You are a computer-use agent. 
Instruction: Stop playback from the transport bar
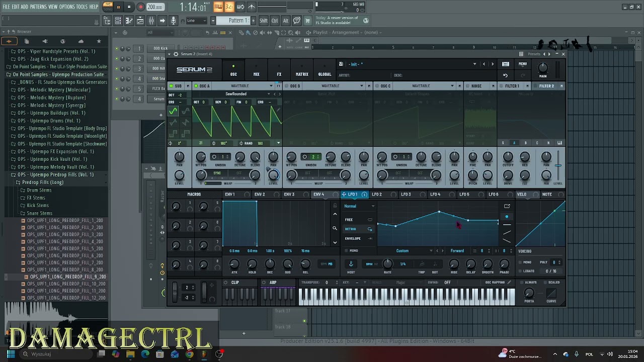(x=129, y=7)
